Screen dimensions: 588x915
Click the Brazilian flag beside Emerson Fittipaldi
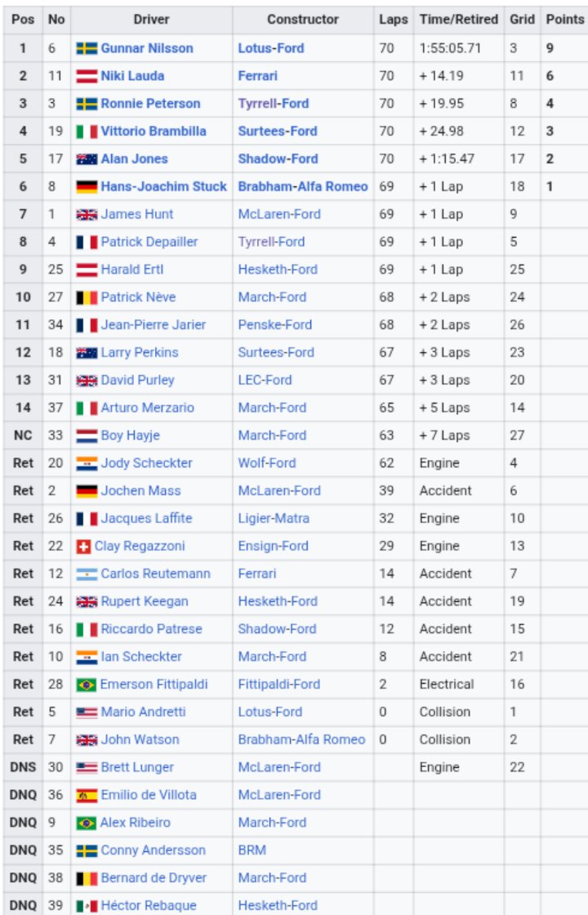(87, 685)
